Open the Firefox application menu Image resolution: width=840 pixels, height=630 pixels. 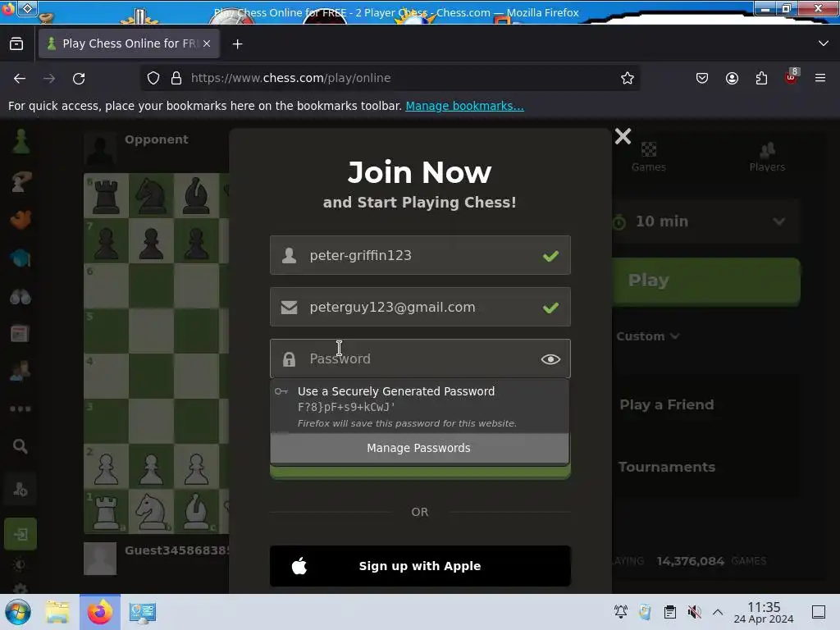pyautogui.click(x=820, y=78)
